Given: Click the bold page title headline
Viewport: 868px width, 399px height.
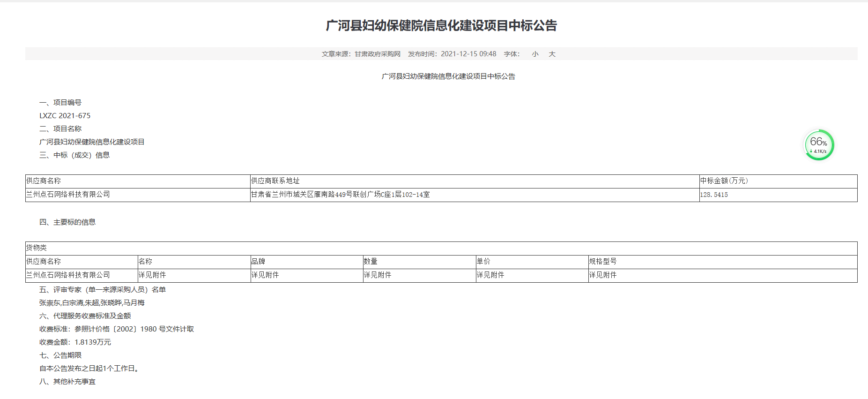Looking at the screenshot, I should click(441, 25).
